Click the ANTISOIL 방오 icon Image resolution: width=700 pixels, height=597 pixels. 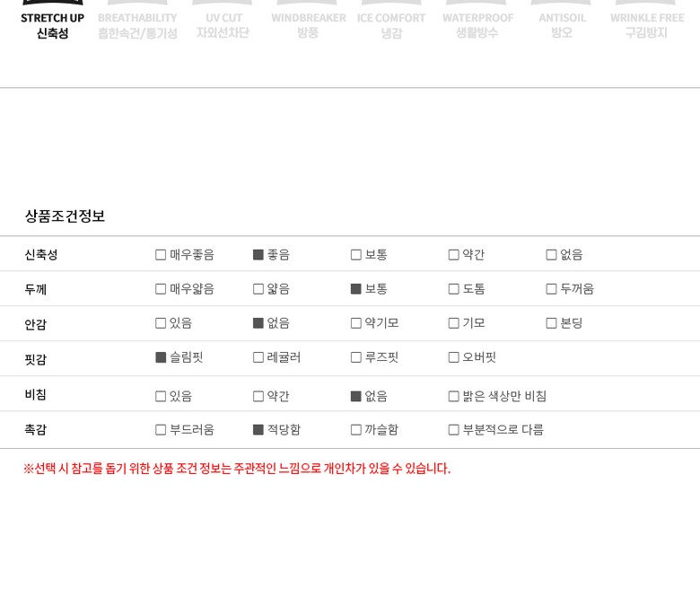(x=562, y=23)
